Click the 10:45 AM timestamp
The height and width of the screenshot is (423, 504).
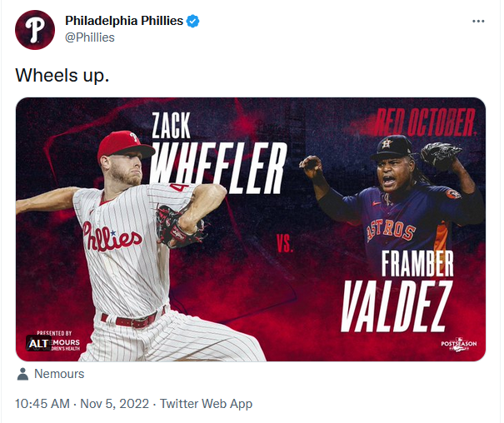[x=42, y=404]
